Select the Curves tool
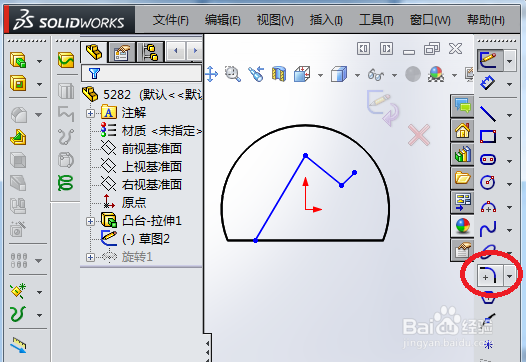Screen dimensions: 526x362 coord(18,314)
